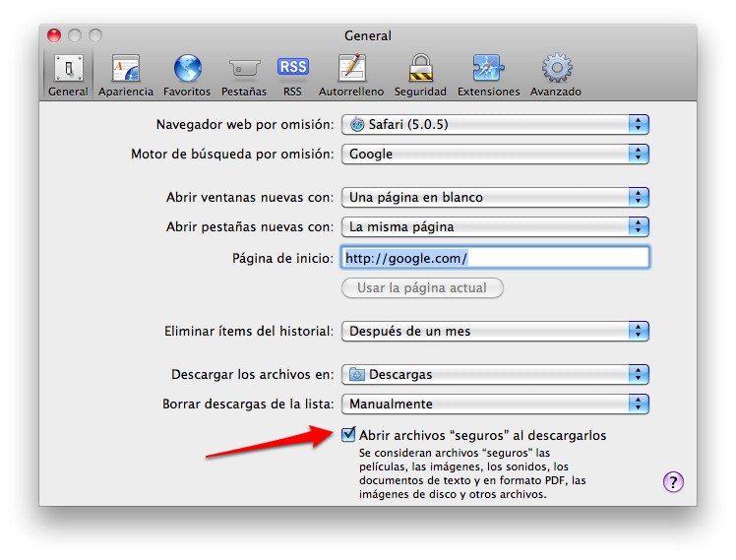The height and width of the screenshot is (560, 736).
Task: Expand Abrir ventanas nuevas con dropdown
Action: pyautogui.click(x=495, y=197)
